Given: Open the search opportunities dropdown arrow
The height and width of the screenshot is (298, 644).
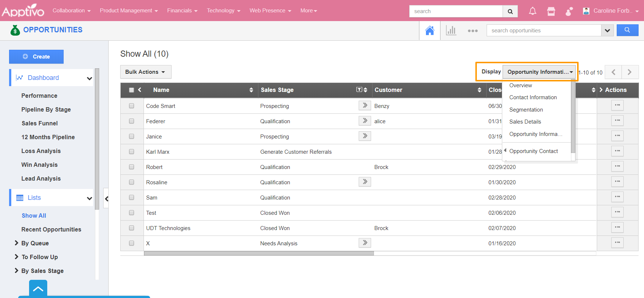Looking at the screenshot, I should click(607, 31).
